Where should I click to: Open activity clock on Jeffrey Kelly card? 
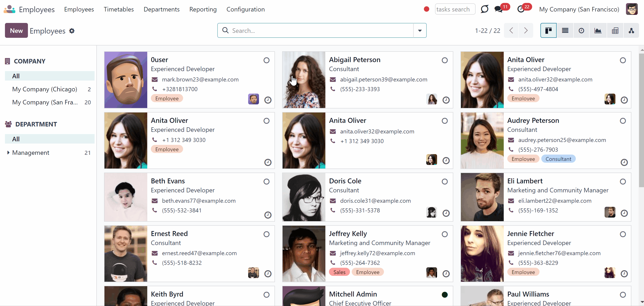(x=446, y=274)
